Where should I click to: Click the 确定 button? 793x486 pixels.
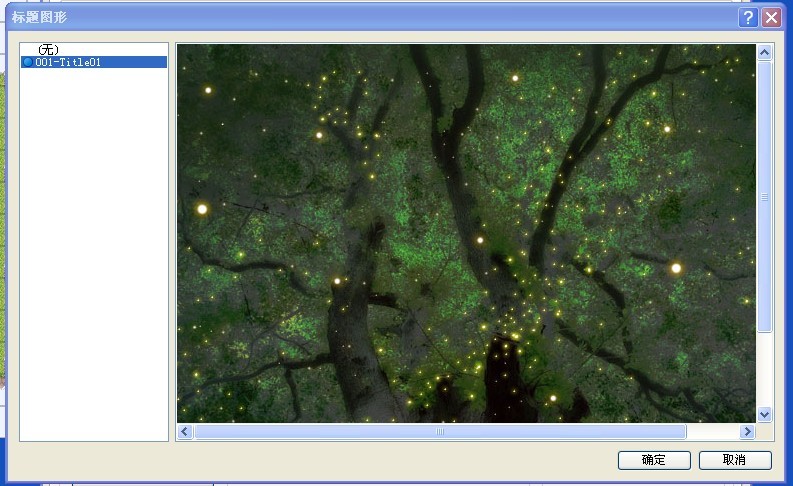[x=654, y=460]
